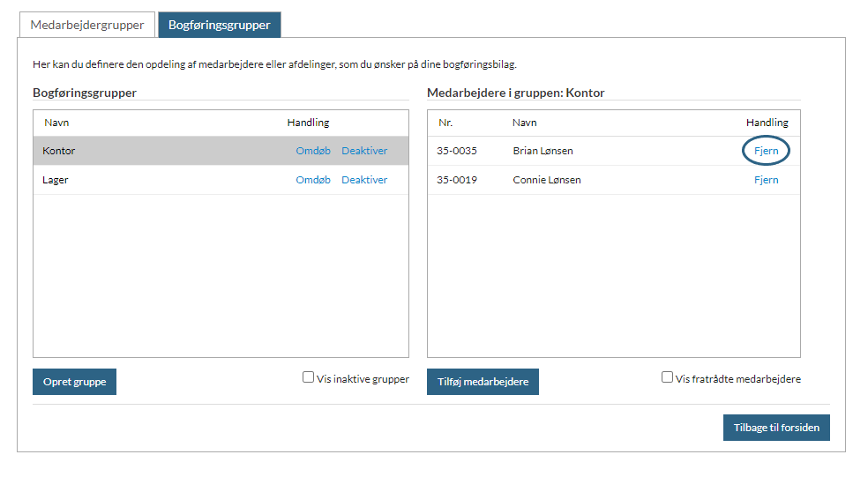
Task: Click Navn header in the Bogføringsgrupper table
Action: [x=56, y=123]
